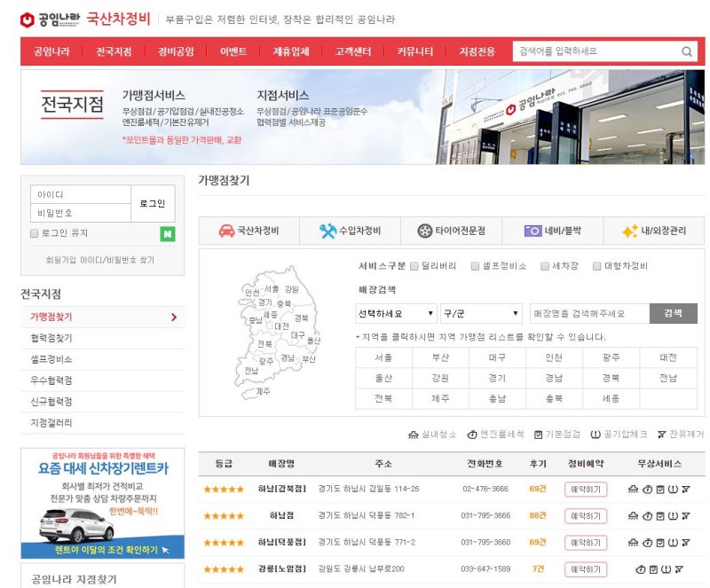The width and height of the screenshot is (710, 588).
Task: Click the 잔유제거 legend icon
Action: click(x=661, y=435)
